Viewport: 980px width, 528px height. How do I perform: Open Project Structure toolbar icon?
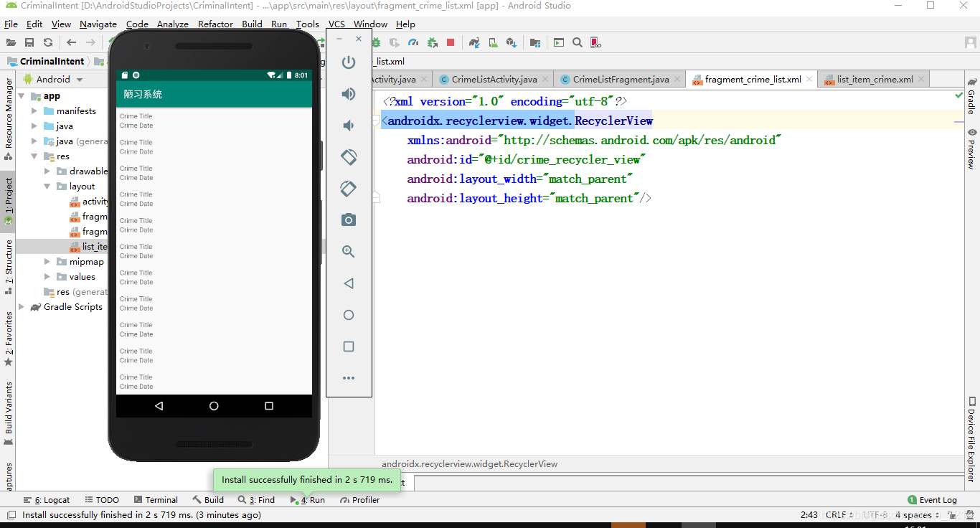(x=535, y=42)
